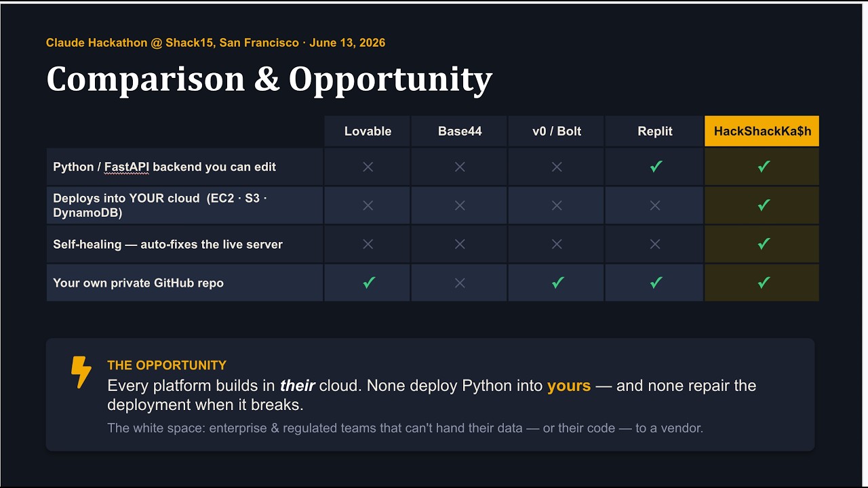
Task: Click the 'Self-healing — auto-fixes the live server' label
Action: [x=168, y=244]
